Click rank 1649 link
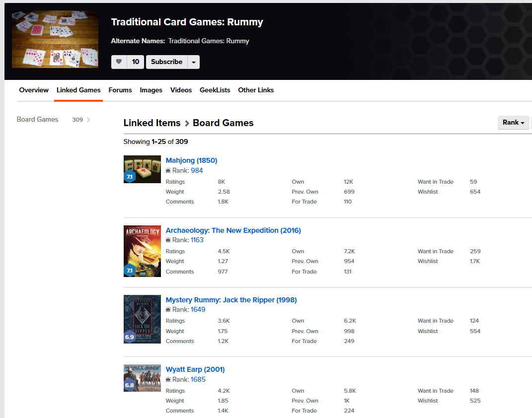532x418 pixels. [x=198, y=309]
